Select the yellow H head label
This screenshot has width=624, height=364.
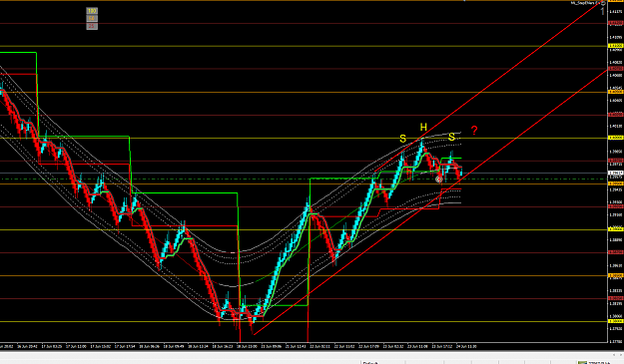point(423,128)
